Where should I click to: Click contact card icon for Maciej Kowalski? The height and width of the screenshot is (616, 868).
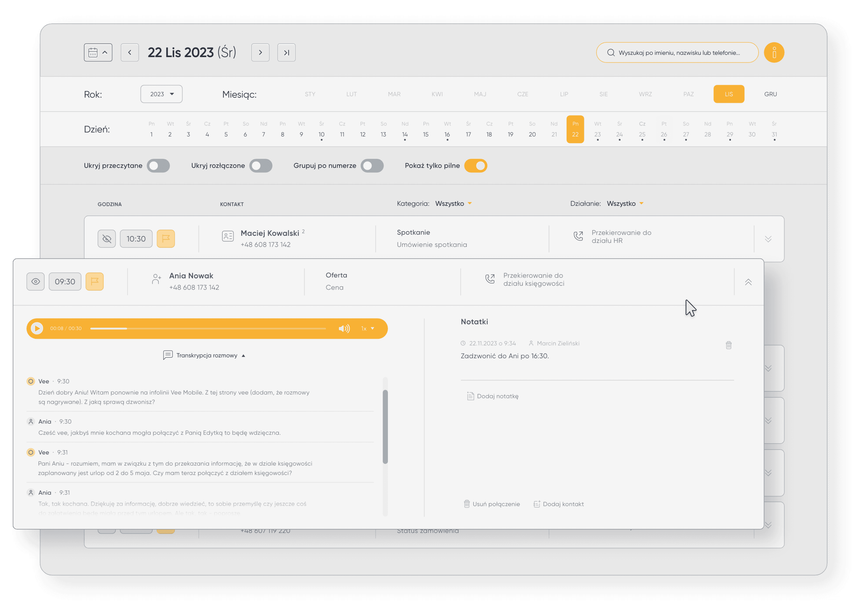(x=228, y=236)
